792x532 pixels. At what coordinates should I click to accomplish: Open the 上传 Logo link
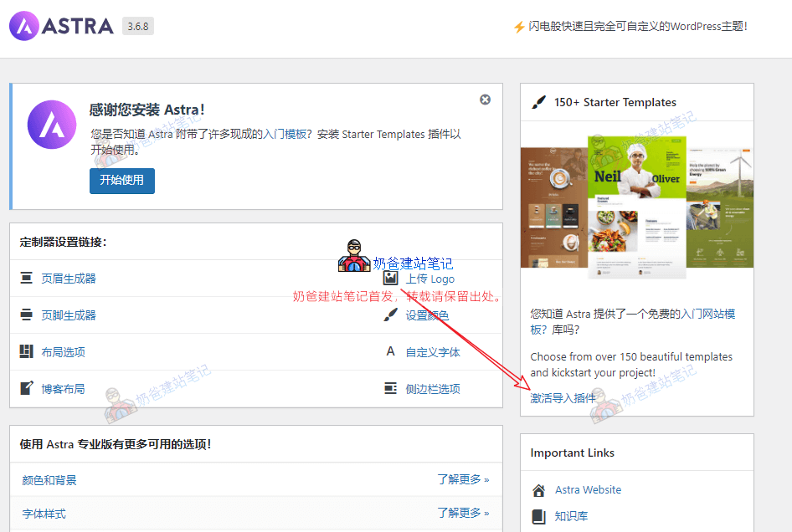pyautogui.click(x=430, y=279)
